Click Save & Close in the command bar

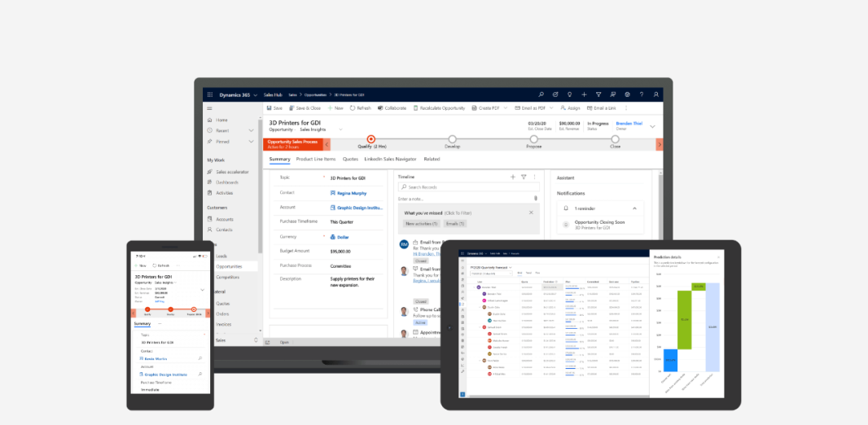point(305,108)
